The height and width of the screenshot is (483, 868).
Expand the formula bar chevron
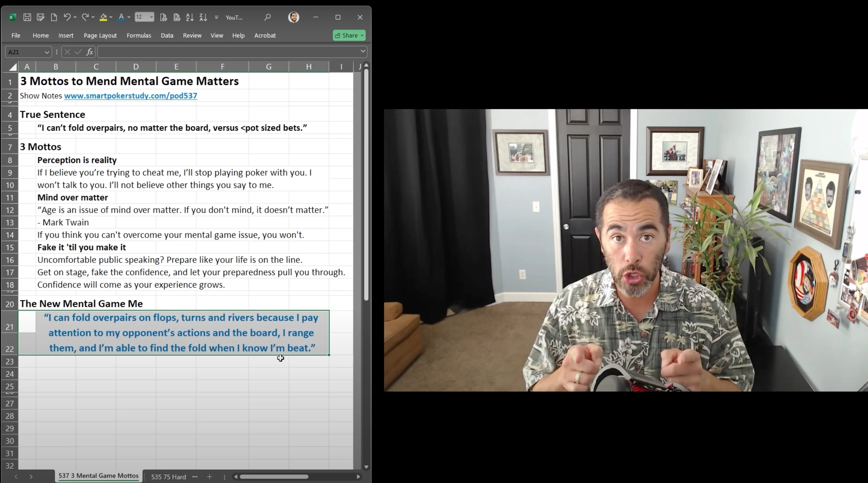[x=362, y=51]
